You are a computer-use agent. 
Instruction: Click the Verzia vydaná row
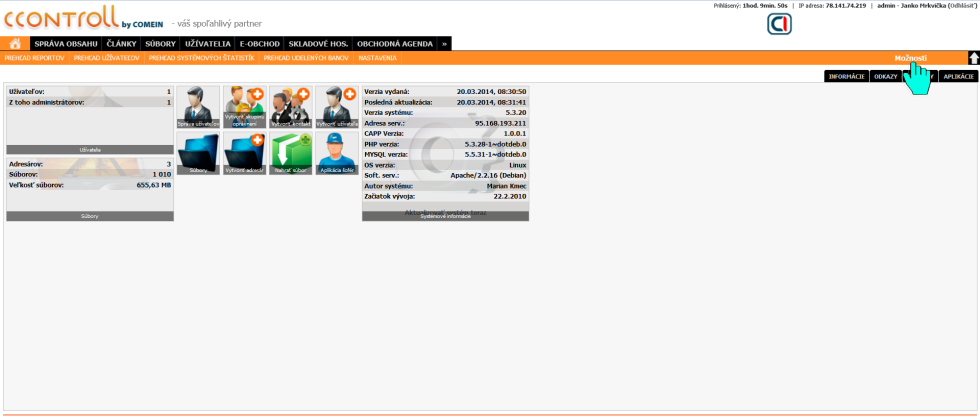[x=446, y=91]
